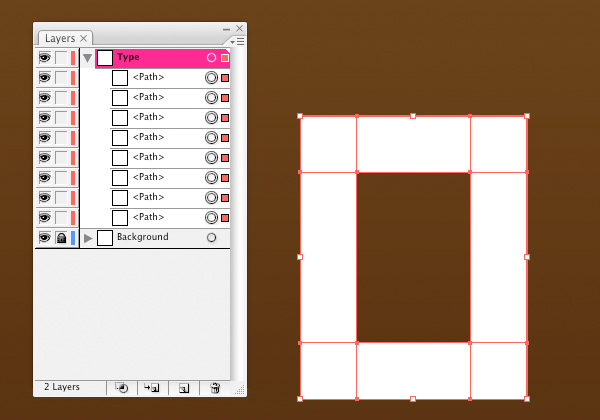Click the Delete Selection trash icon
The width and height of the screenshot is (600, 420).
tap(214, 387)
